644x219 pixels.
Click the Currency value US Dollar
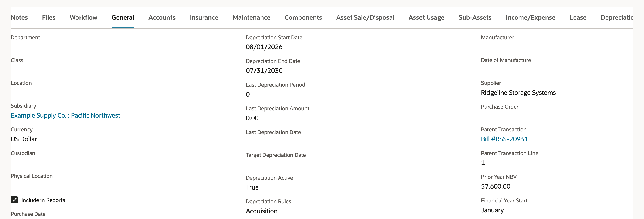coord(24,139)
